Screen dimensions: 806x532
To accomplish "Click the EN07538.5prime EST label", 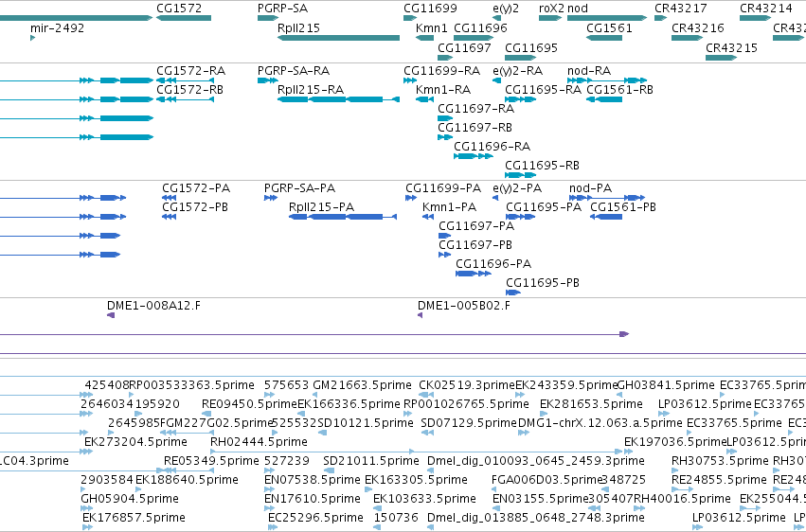I will click(x=312, y=481).
